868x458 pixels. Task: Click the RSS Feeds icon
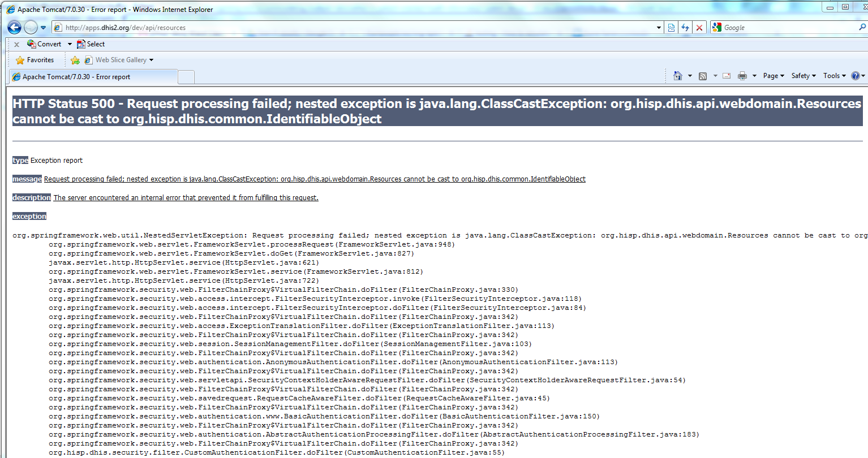[x=703, y=76]
